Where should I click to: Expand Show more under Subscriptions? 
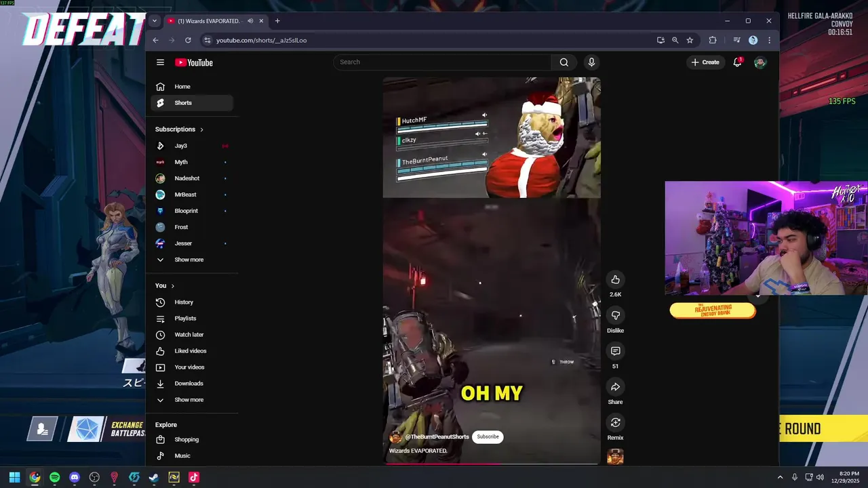pos(192,260)
